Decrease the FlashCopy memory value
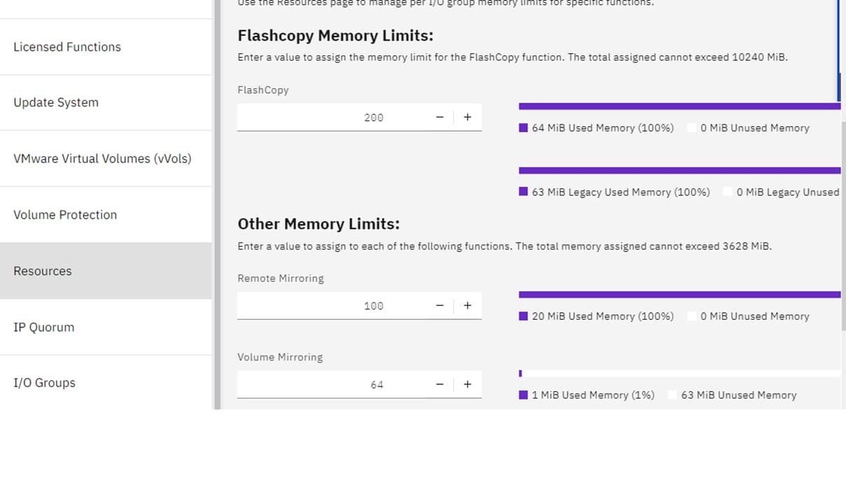Viewport: 846px width, 504px height. (x=440, y=117)
